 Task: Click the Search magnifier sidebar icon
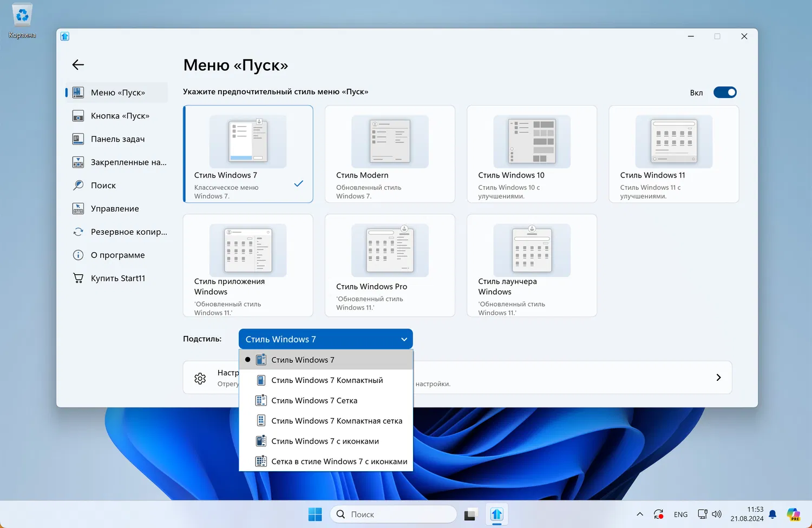(78, 186)
